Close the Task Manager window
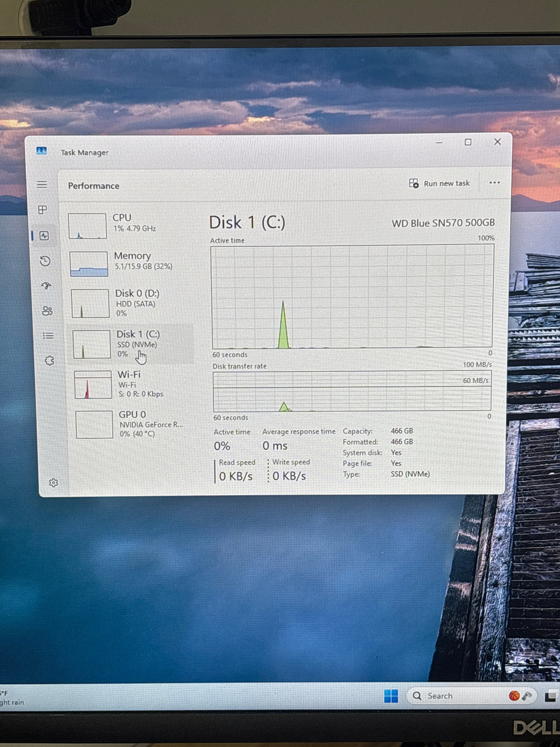The width and height of the screenshot is (560, 747). coord(498,142)
